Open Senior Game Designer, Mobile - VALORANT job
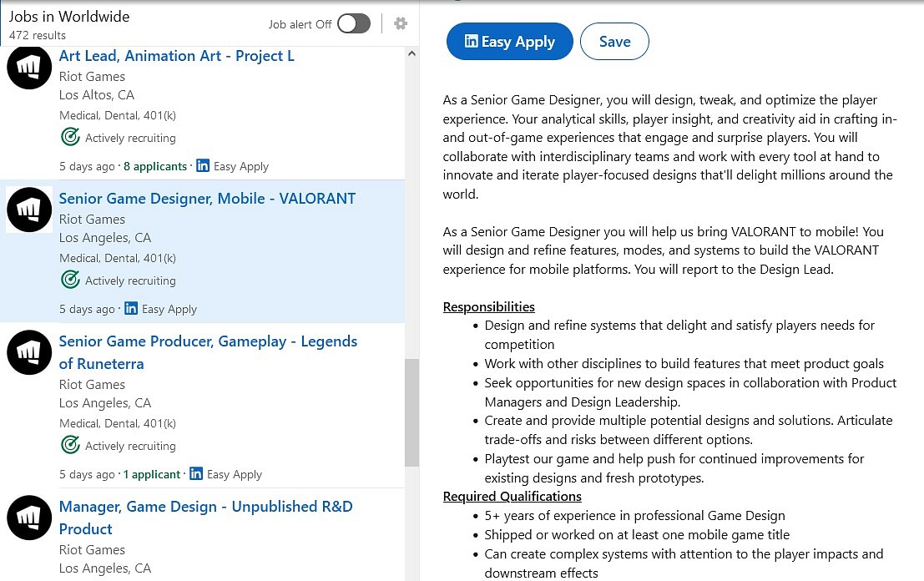The image size is (924, 581). click(x=208, y=199)
